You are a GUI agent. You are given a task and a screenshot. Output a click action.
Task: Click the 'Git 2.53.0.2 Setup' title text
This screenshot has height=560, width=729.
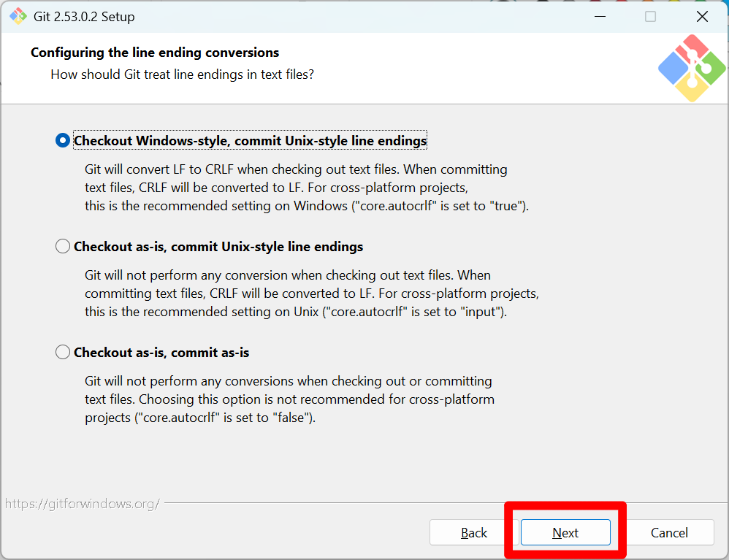(x=84, y=17)
